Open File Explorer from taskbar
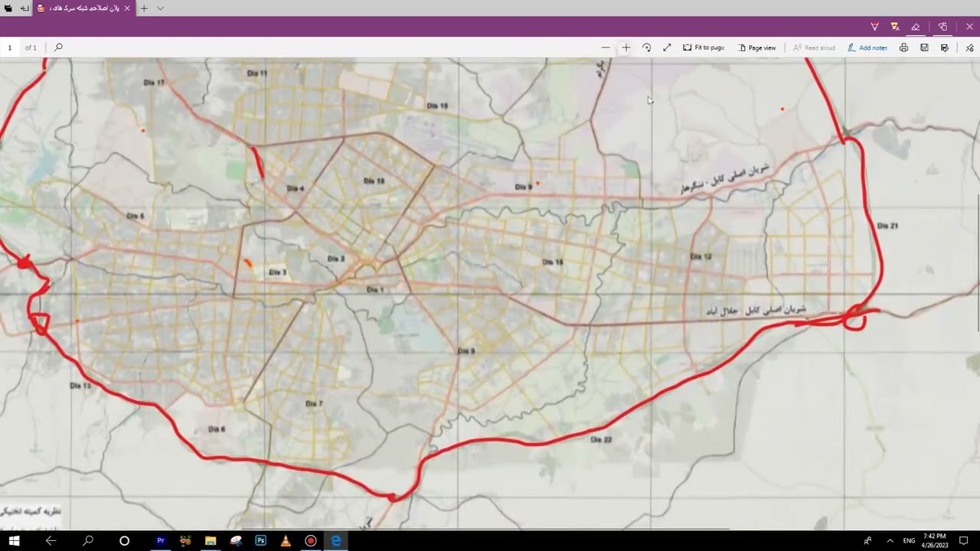The image size is (980, 551). point(211,540)
